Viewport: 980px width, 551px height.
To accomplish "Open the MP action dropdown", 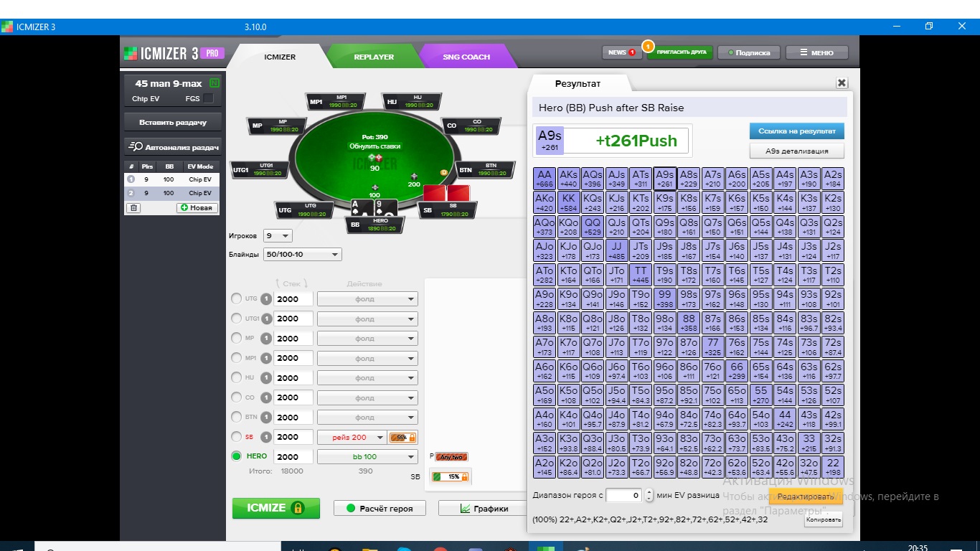I will point(367,339).
